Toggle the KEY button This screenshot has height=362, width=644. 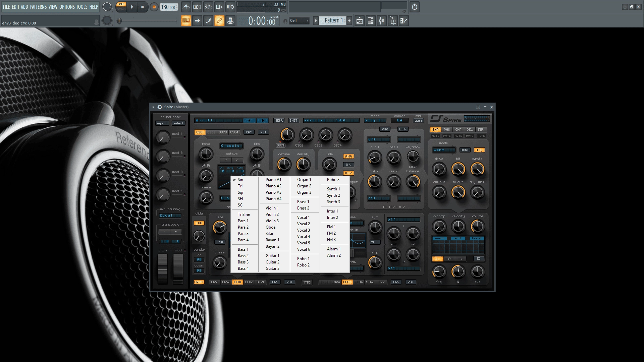[x=348, y=173]
